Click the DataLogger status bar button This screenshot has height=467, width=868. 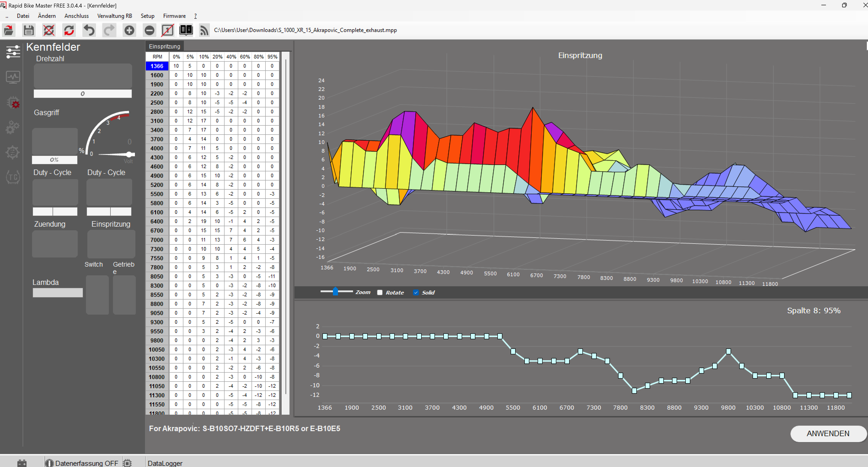165,463
